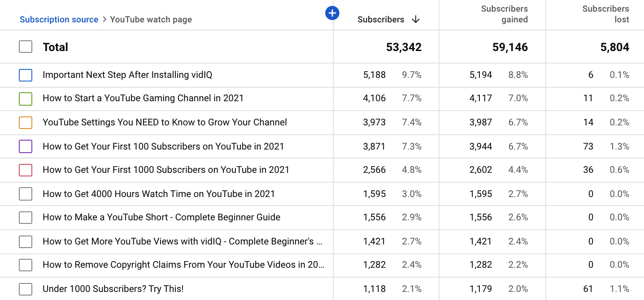The width and height of the screenshot is (644, 300).
Task: Click the YouTube watch page breadcrumb
Action: (x=151, y=19)
